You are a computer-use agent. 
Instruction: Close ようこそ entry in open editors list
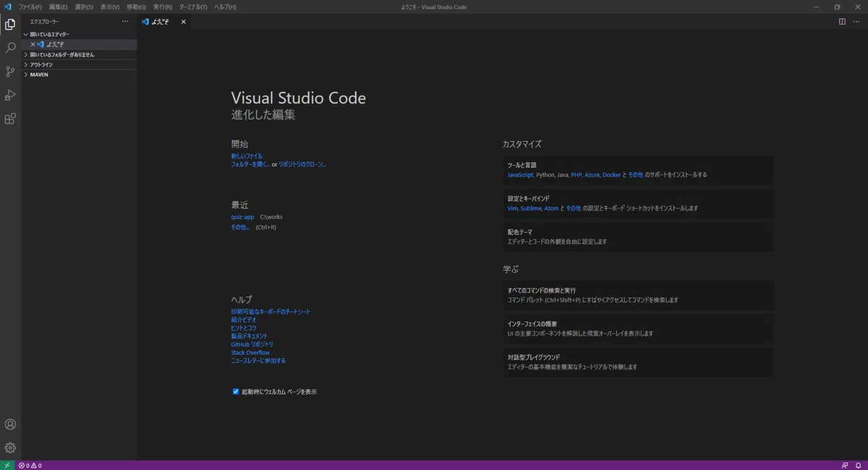tap(33, 44)
